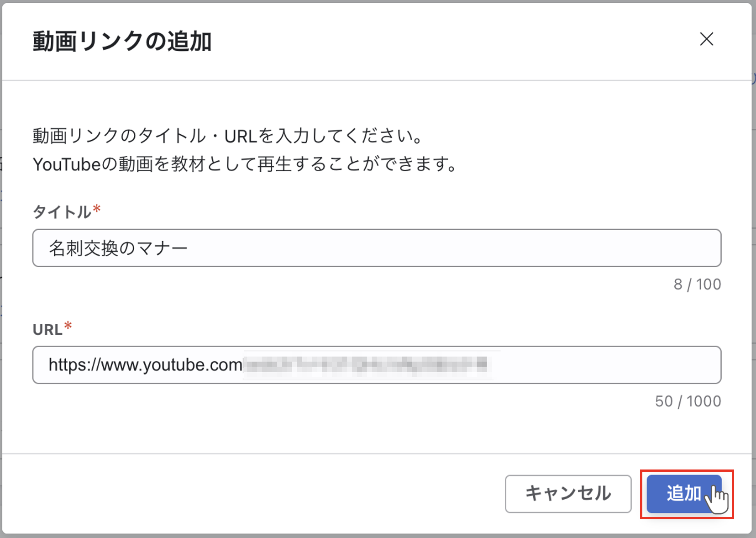The image size is (756, 538).
Task: Click the URL field label
Action: click(x=47, y=329)
